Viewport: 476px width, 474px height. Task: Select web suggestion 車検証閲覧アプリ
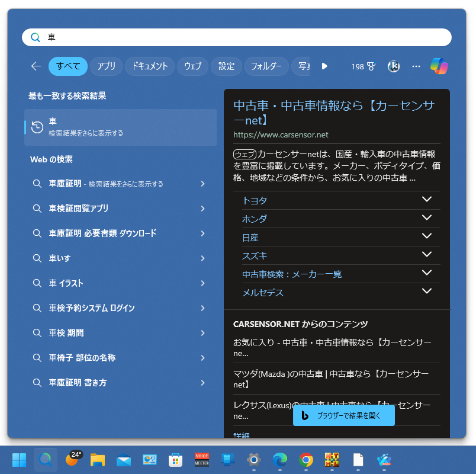pos(121,209)
